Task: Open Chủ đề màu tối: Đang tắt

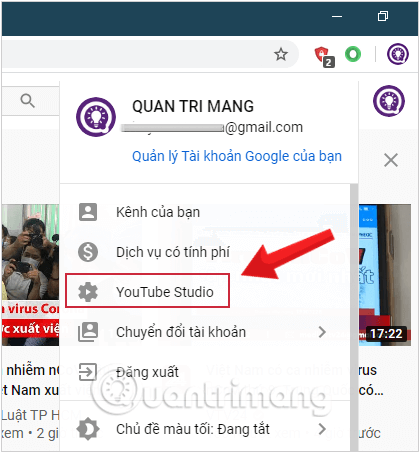Action: coord(205,429)
